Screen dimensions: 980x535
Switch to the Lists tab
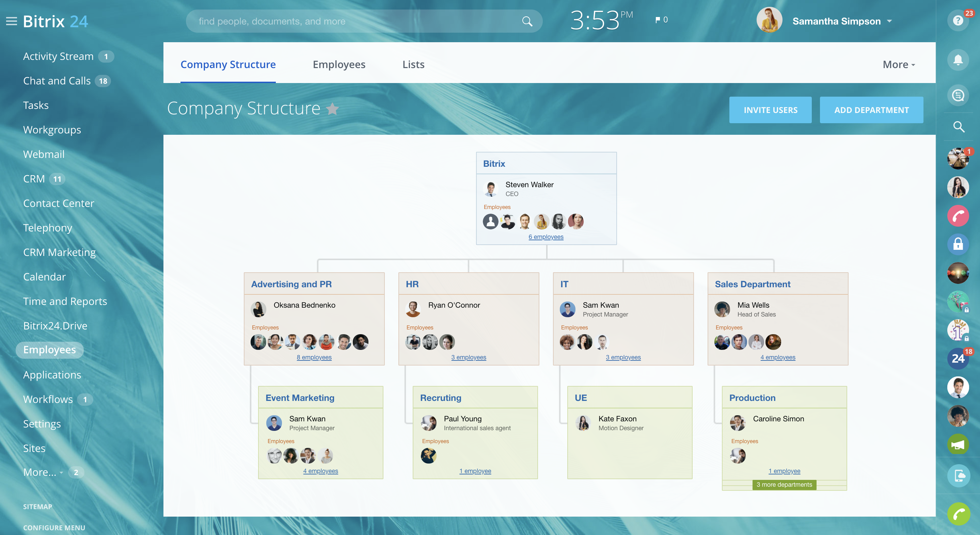click(x=413, y=65)
